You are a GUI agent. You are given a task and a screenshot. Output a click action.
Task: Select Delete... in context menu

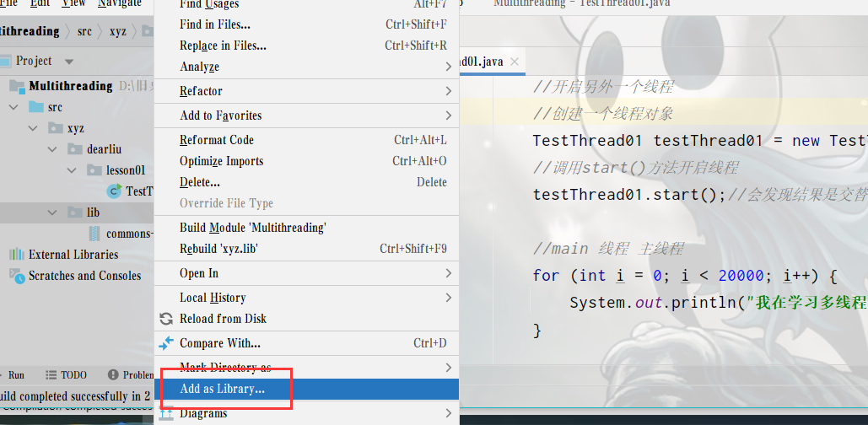[306, 182]
